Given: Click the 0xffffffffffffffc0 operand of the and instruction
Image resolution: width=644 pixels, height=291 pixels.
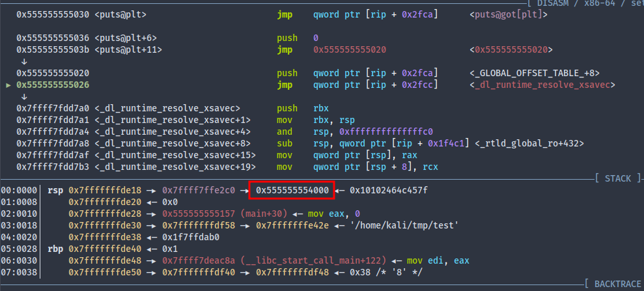Looking at the screenshot, I should [373, 132].
